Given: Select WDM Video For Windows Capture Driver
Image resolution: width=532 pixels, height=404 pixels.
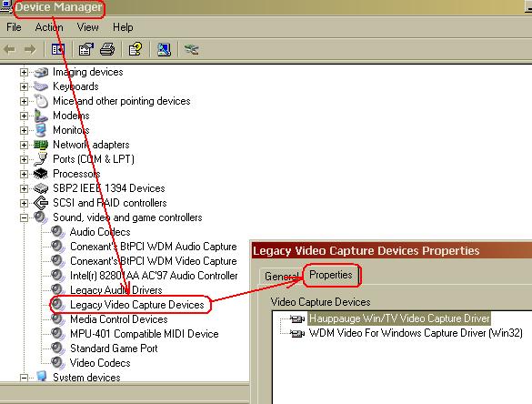Looking at the screenshot, I should point(416,333).
